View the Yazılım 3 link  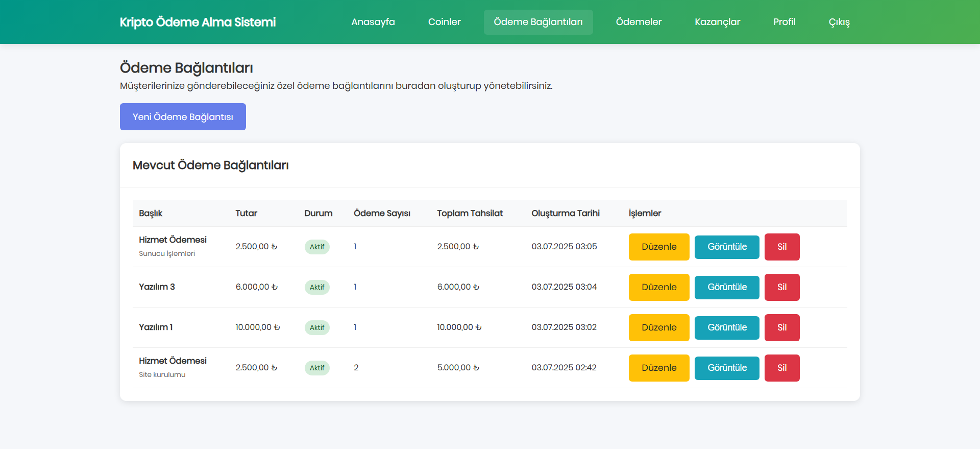tap(727, 287)
